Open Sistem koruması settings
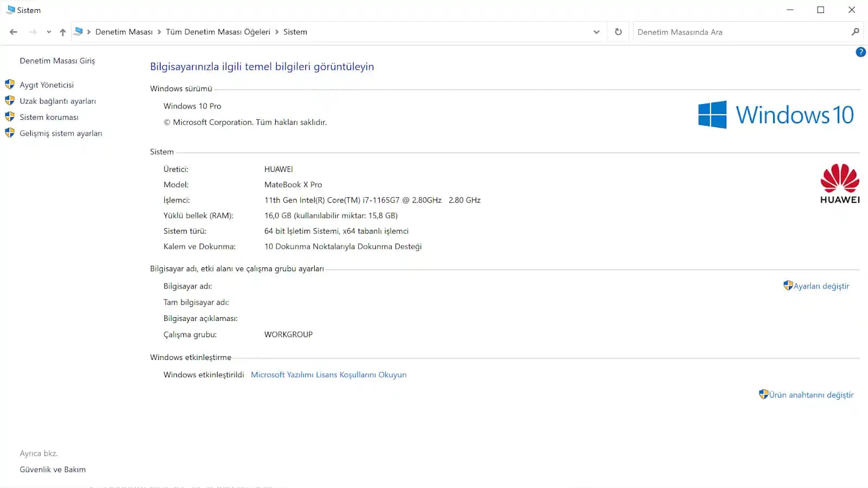Screen dimensions: 868x488 [x=49, y=117]
